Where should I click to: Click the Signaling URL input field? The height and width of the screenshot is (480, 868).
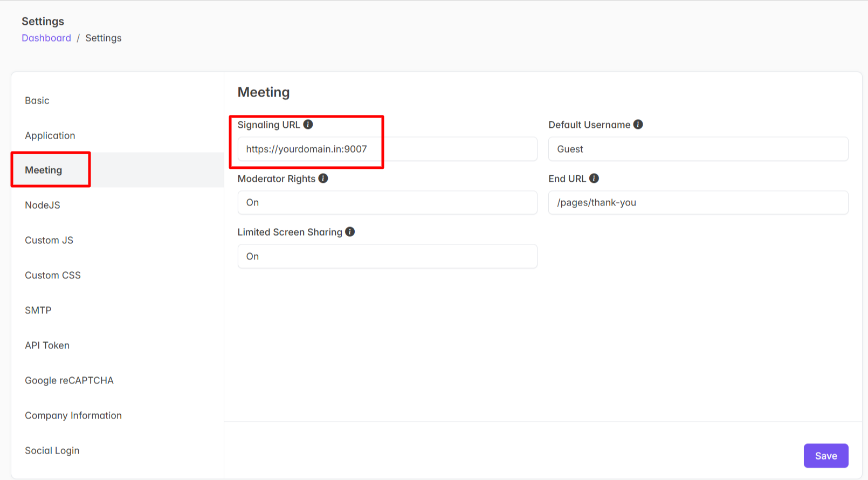pyautogui.click(x=387, y=149)
